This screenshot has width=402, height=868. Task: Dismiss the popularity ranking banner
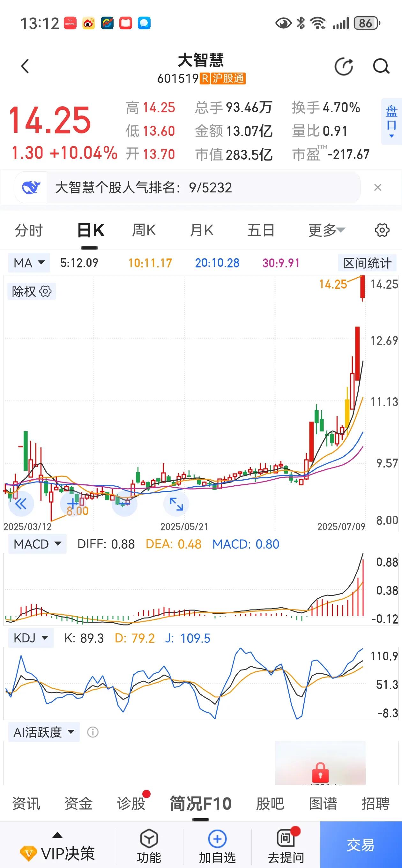(x=378, y=187)
